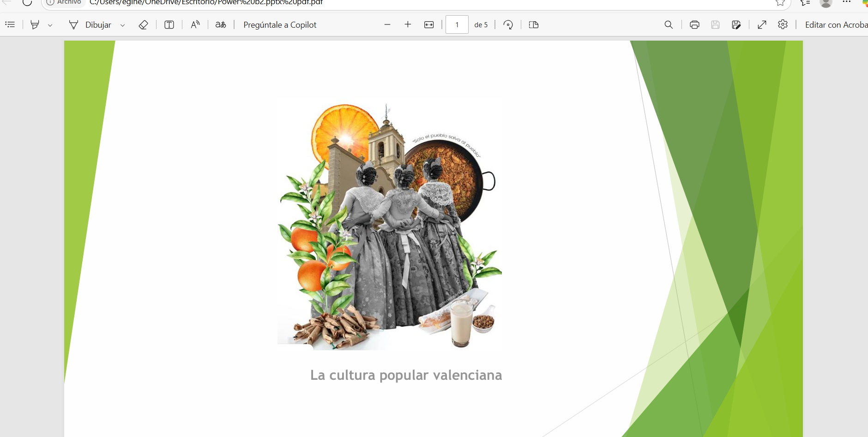Open the table of contents sidebar
Screen dimensions: 868x437
click(10, 25)
